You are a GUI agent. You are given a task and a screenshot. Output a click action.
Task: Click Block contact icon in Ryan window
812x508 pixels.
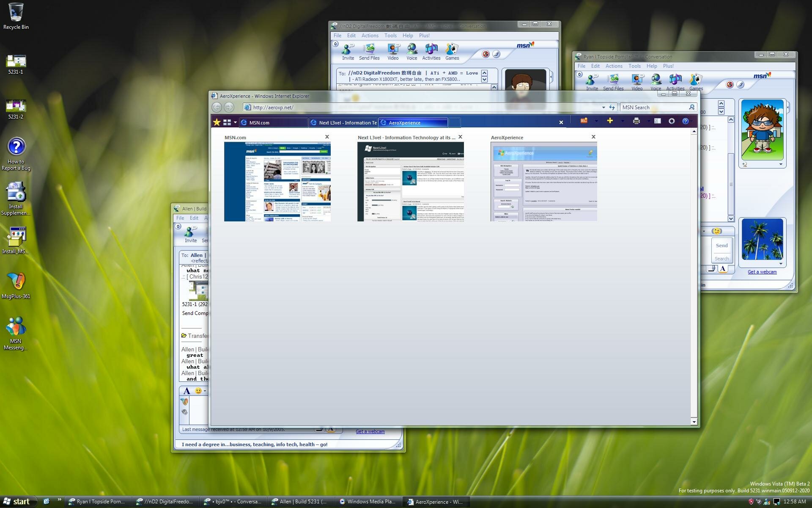point(730,85)
